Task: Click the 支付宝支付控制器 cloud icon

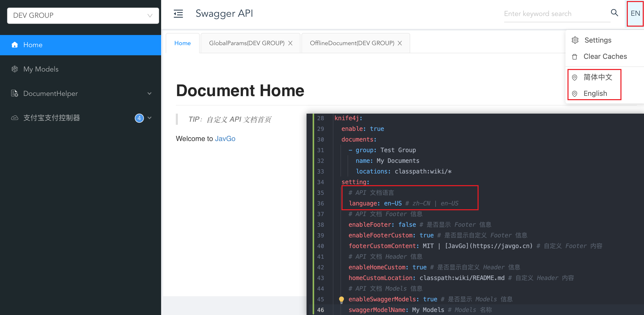Action: 14,118
